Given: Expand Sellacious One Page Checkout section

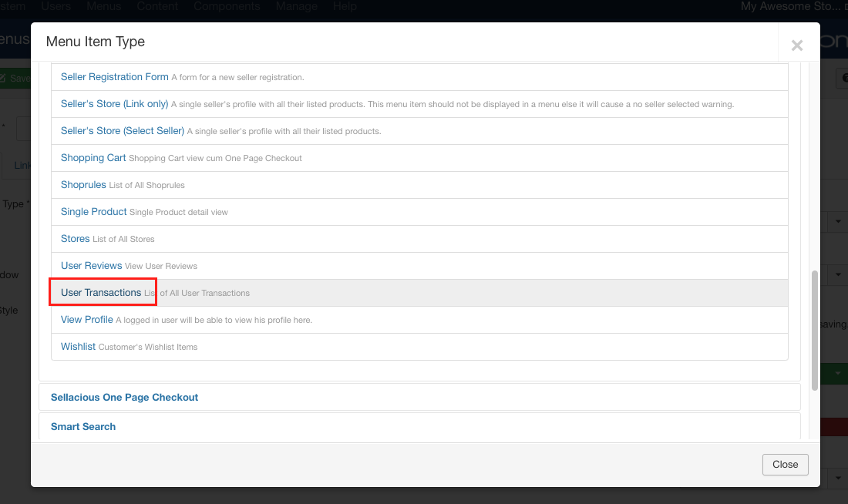Looking at the screenshot, I should coord(124,398).
